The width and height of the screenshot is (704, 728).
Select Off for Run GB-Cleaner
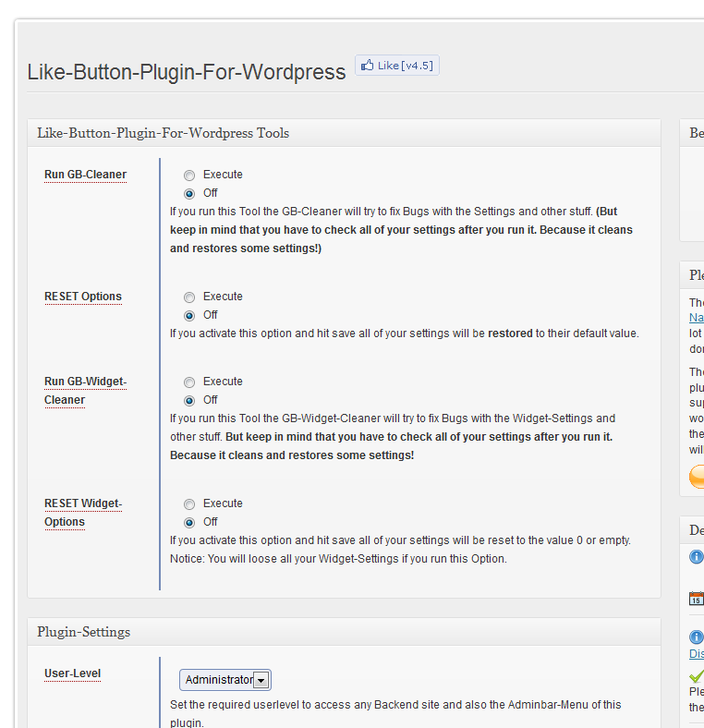(189, 193)
